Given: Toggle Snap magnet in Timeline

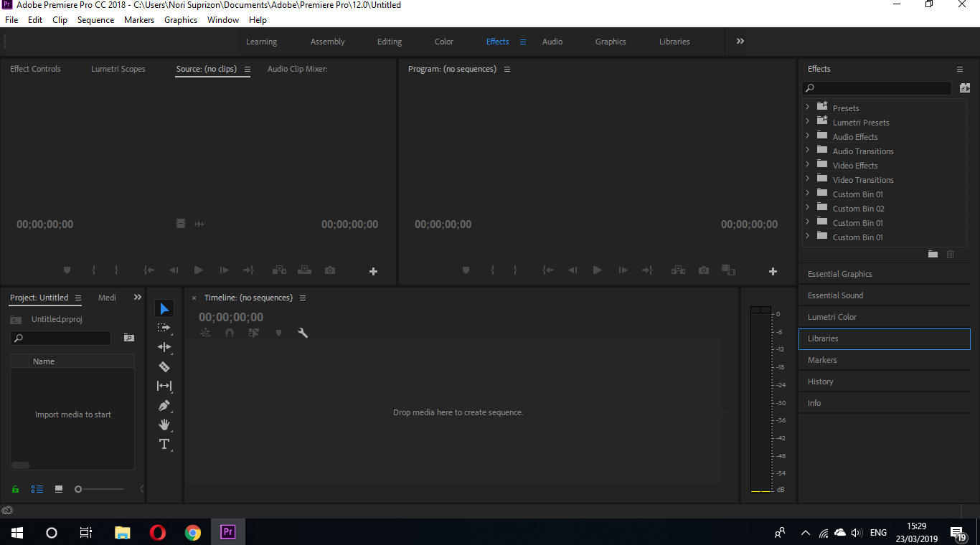Looking at the screenshot, I should (230, 333).
